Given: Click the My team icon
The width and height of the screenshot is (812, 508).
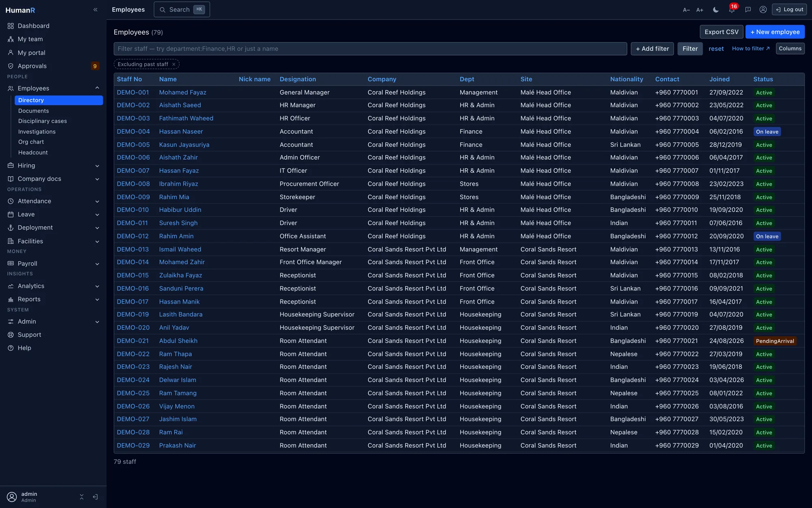Looking at the screenshot, I should click(x=11, y=39).
